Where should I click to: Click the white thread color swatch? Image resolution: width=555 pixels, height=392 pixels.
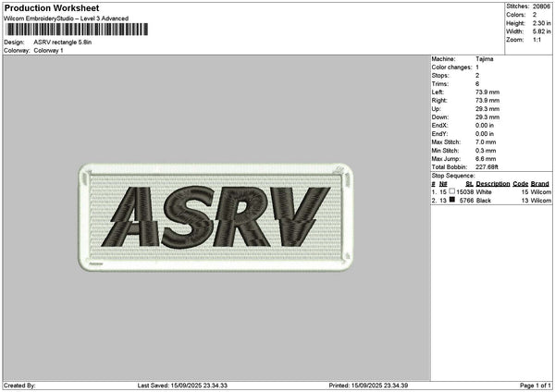(452, 191)
